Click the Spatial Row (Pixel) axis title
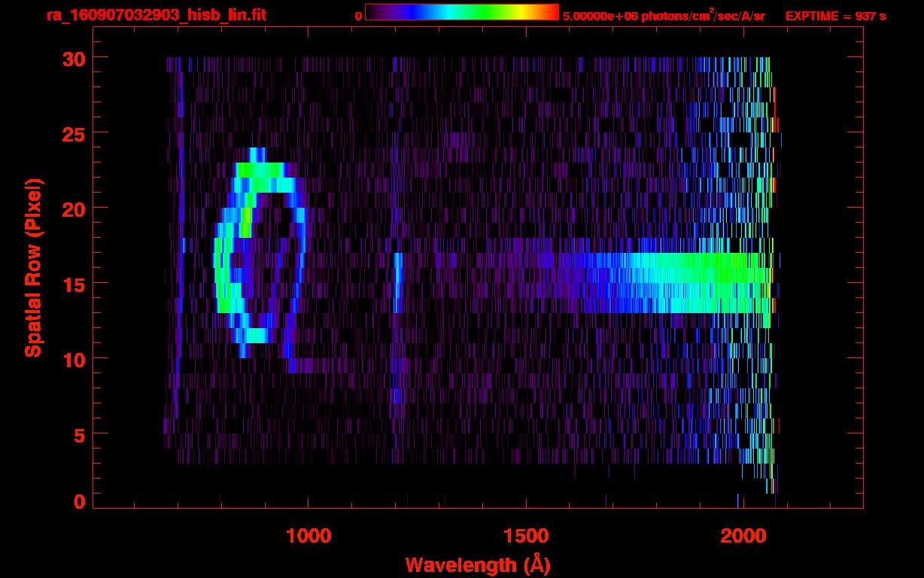Viewport: 924px width, 578px height. click(34, 267)
